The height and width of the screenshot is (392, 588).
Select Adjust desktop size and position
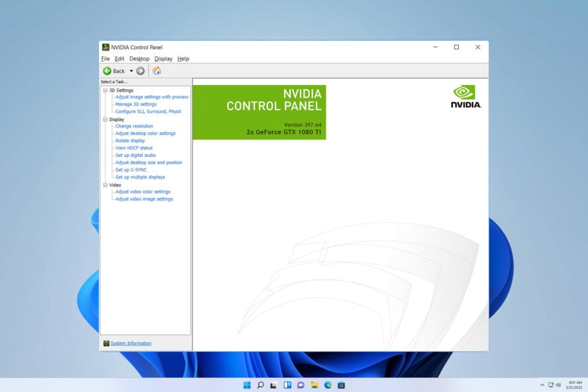click(149, 163)
